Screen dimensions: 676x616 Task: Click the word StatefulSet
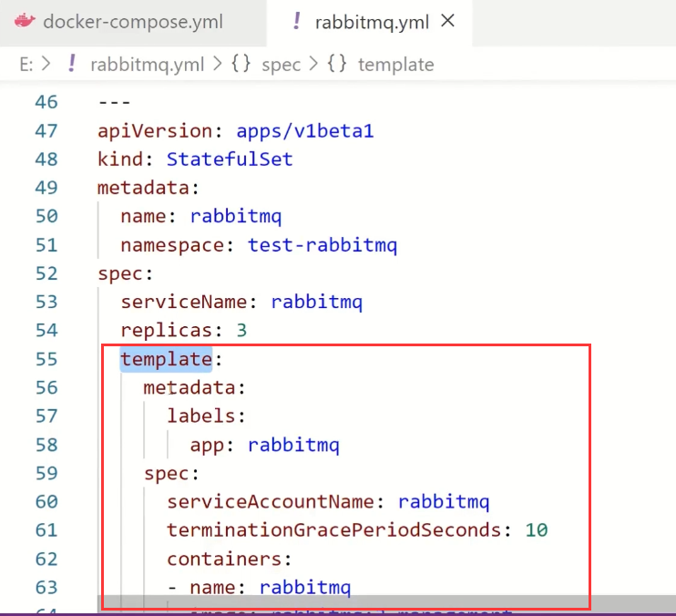pos(230,159)
